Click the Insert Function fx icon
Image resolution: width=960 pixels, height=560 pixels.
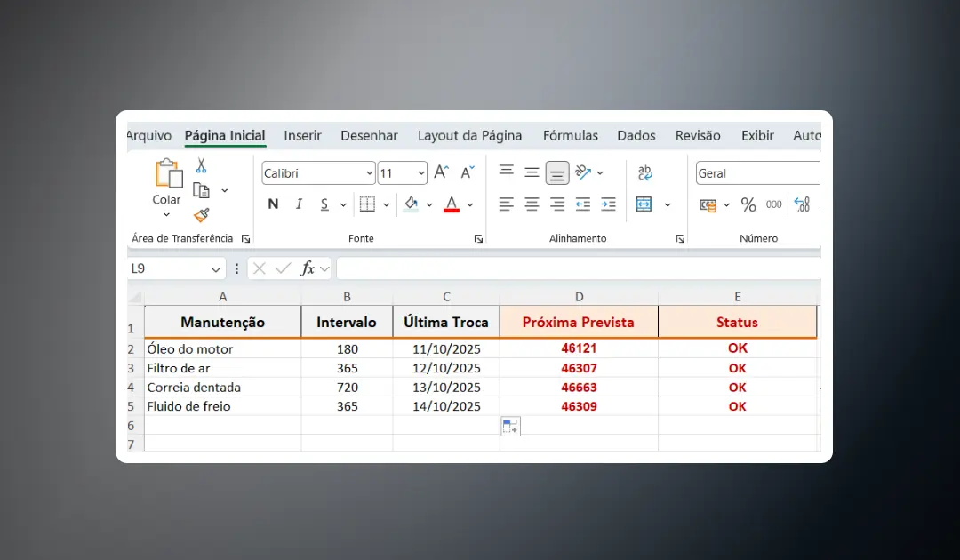point(308,268)
